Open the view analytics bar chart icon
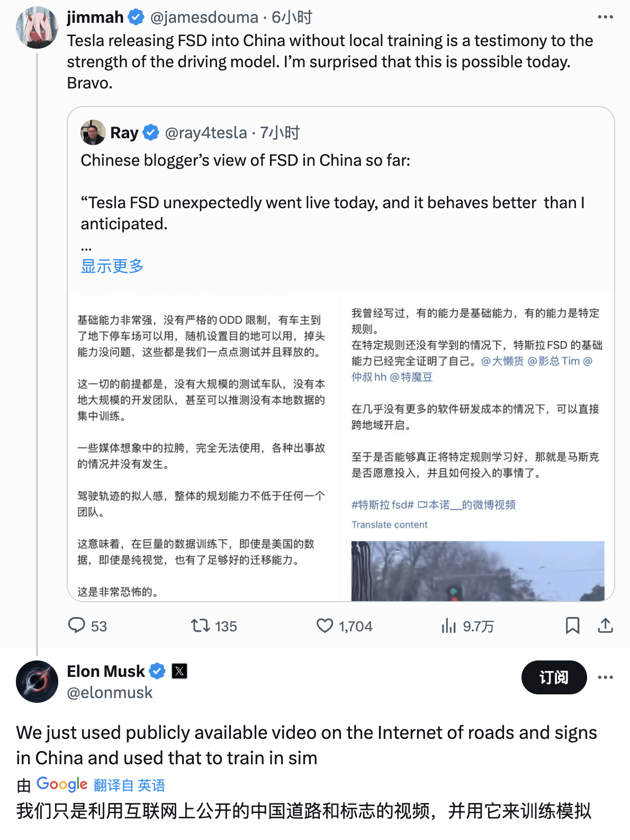This screenshot has height=840, width=630. (448, 626)
